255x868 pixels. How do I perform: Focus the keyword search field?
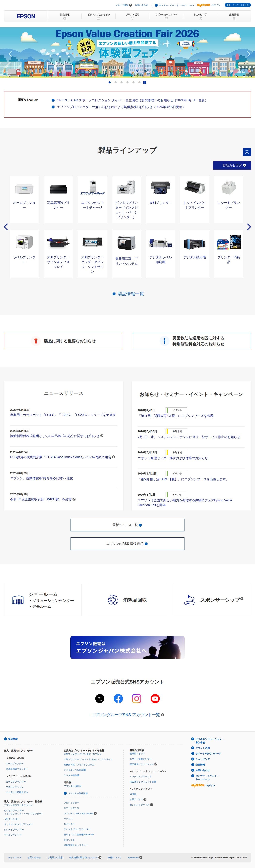(238, 5)
